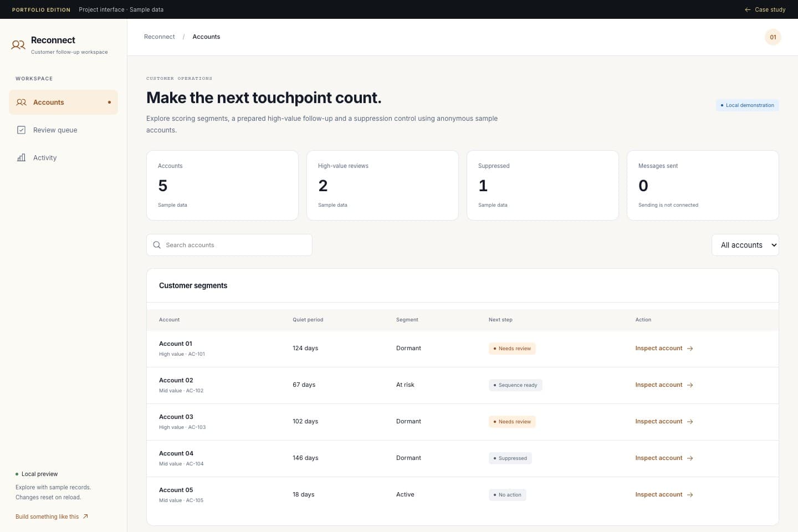
Task: Go to Reconnect breadcrumb
Action: (x=160, y=37)
